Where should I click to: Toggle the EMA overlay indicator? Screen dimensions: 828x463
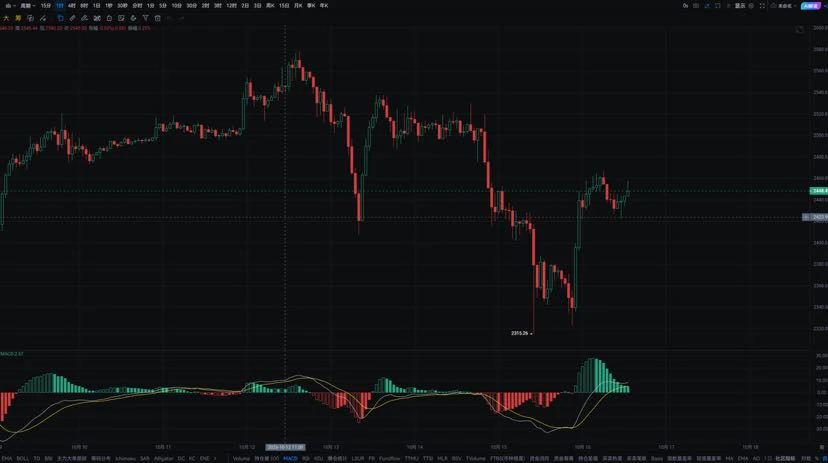pos(6,459)
